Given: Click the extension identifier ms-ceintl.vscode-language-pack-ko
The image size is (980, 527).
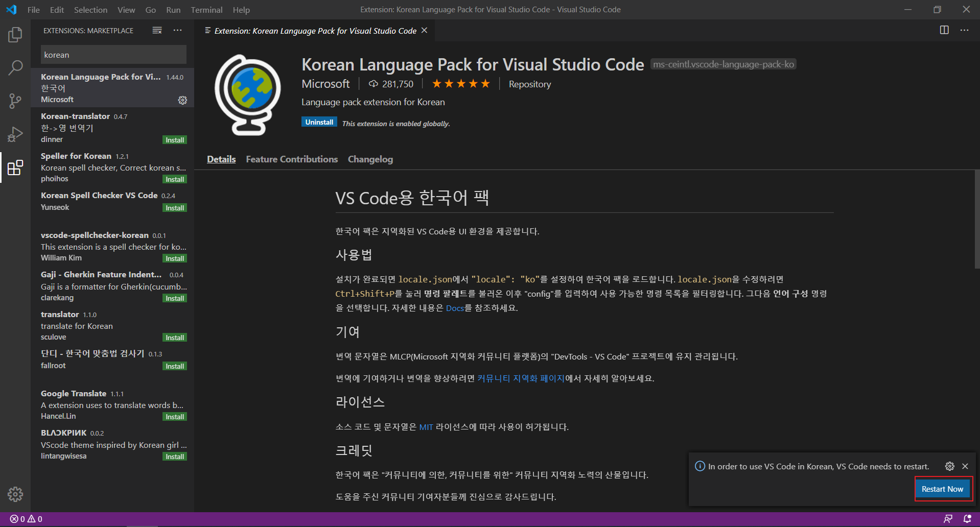Looking at the screenshot, I should [x=724, y=64].
